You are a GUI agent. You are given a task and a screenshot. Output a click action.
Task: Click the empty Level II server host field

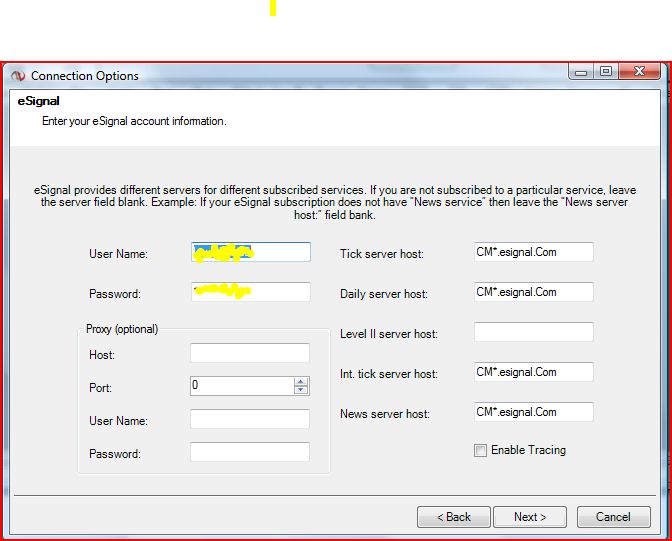534,332
